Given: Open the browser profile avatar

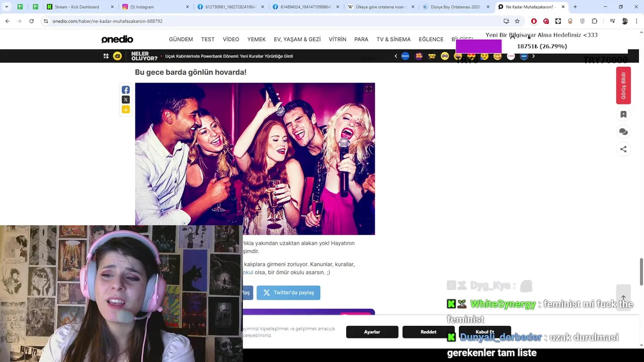Looking at the screenshot, I should pos(625,21).
